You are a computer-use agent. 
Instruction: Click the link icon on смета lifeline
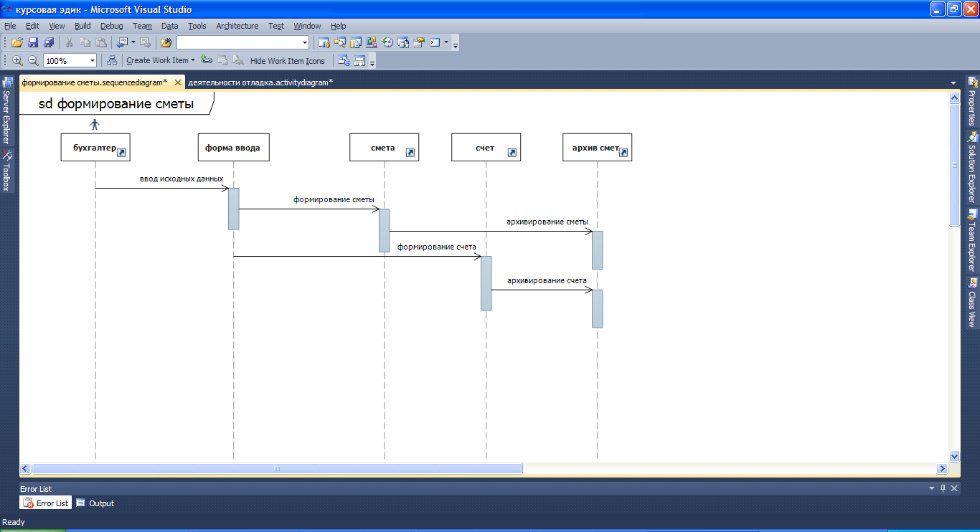coord(410,153)
